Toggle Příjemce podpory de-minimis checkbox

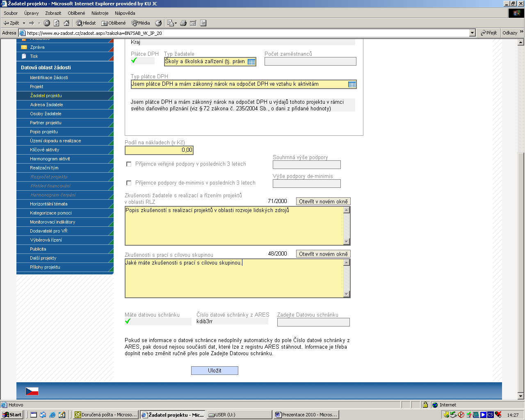(x=129, y=183)
